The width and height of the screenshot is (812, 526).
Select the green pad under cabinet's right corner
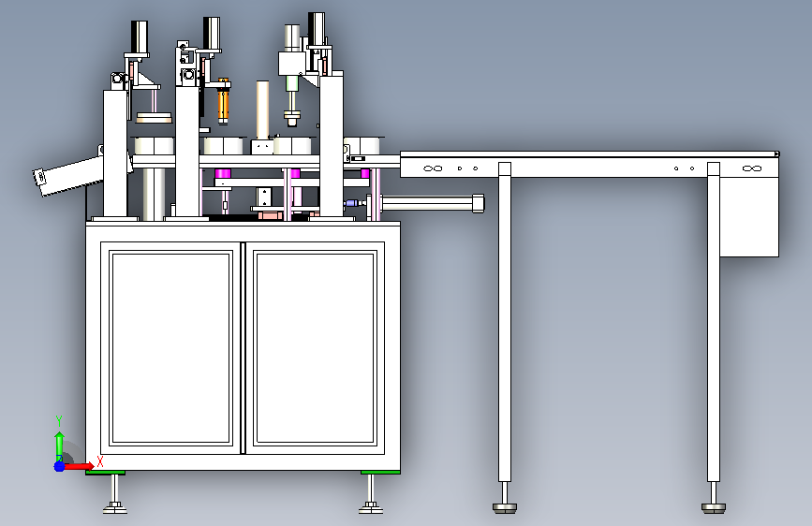380,472
